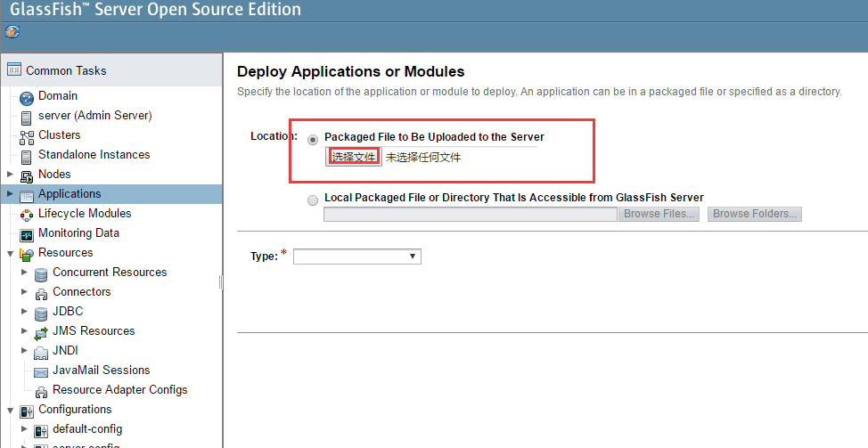Click the server (Admin Server) icon
The width and height of the screenshot is (868, 448).
coord(26,118)
